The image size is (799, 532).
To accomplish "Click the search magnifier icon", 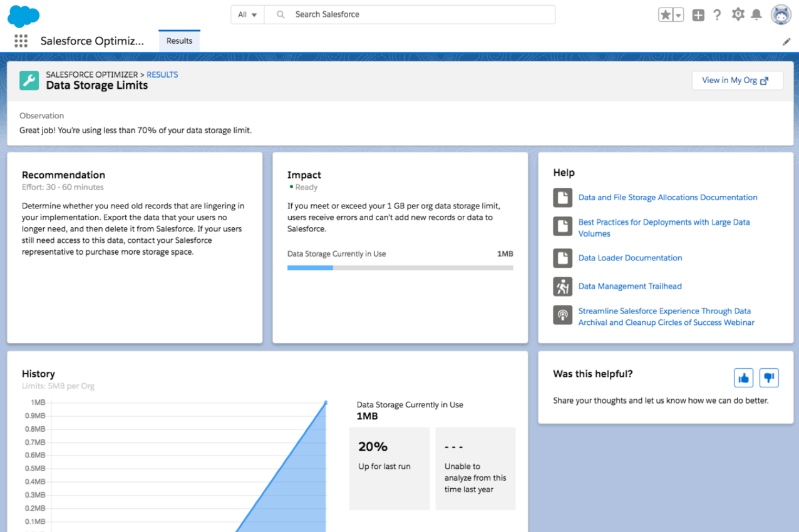I will 281,14.
